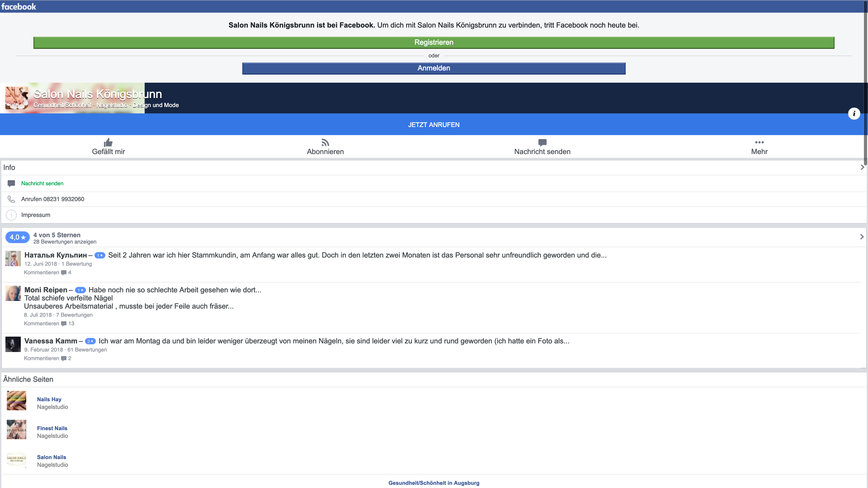Click the facebook logo in header
This screenshot has height=488, width=868.
coord(19,6)
